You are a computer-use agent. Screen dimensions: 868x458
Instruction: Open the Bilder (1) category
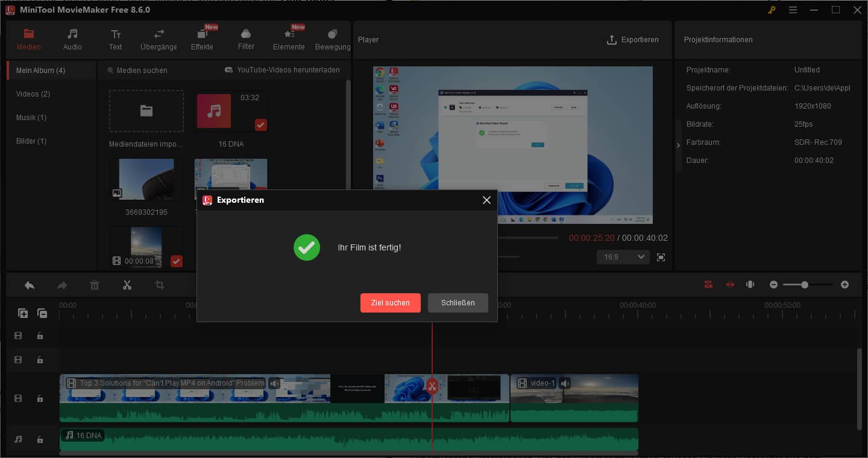[x=30, y=141]
